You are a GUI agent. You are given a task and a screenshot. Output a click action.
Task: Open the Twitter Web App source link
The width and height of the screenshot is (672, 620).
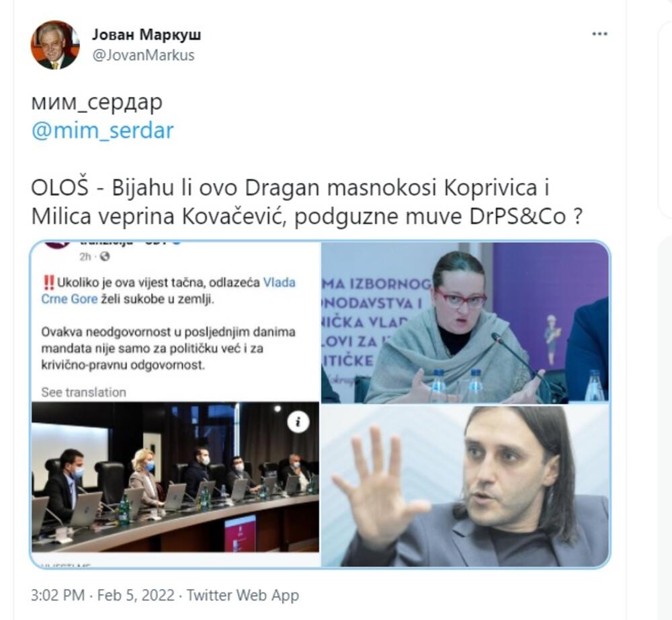pos(243,595)
